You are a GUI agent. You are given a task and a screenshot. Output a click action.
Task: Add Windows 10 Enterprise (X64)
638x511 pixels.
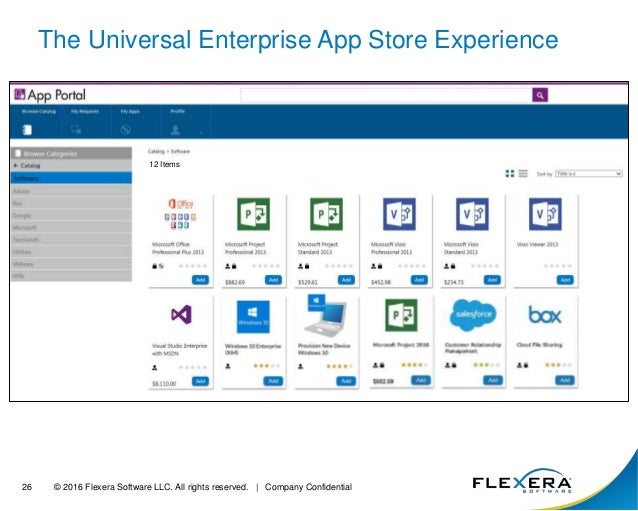273,381
